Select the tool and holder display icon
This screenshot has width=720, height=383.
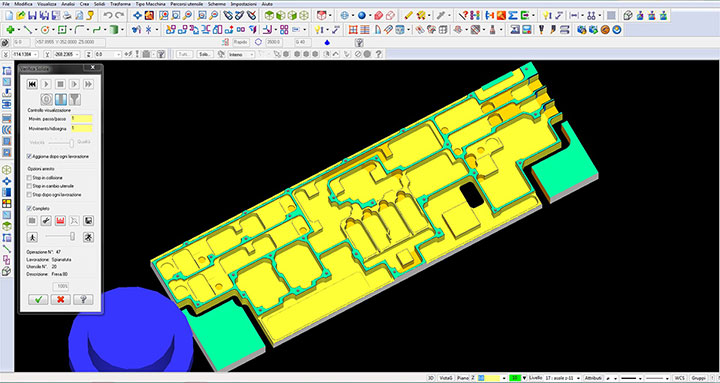tap(75, 99)
